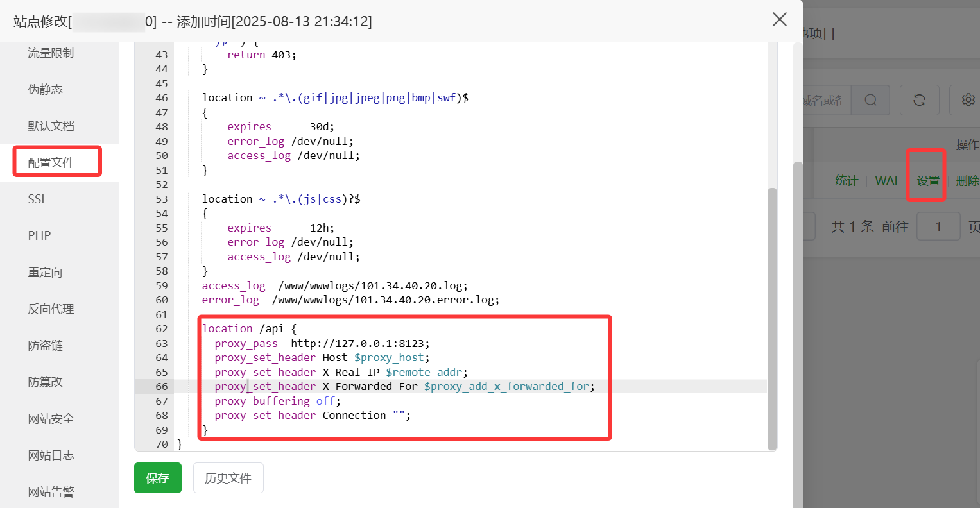Go to the SSL settings tab
This screenshot has width=980, height=508.
tap(38, 199)
